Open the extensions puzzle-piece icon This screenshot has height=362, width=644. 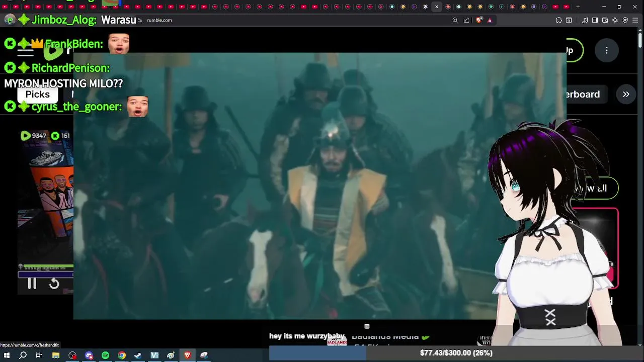tap(559, 20)
